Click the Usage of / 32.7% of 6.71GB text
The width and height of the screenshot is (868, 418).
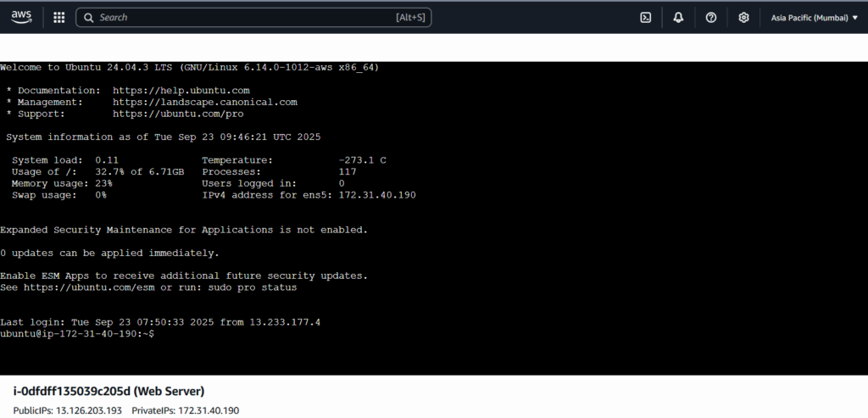pos(98,172)
